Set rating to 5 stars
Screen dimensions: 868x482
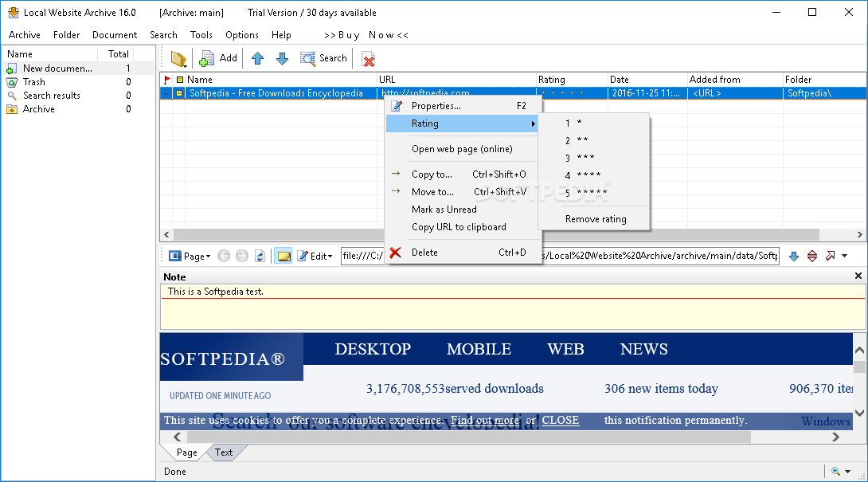pyautogui.click(x=593, y=193)
